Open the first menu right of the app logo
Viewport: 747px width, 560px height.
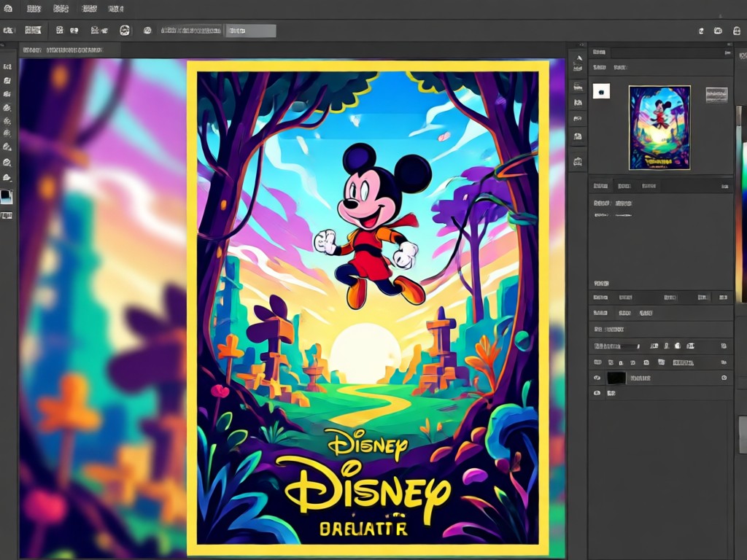pos(34,9)
